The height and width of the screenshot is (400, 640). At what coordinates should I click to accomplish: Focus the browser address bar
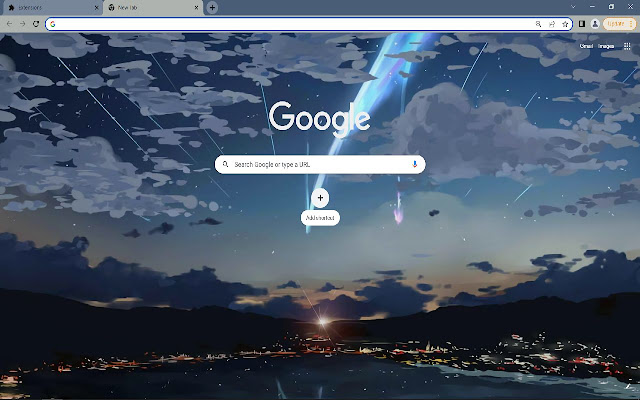309,24
